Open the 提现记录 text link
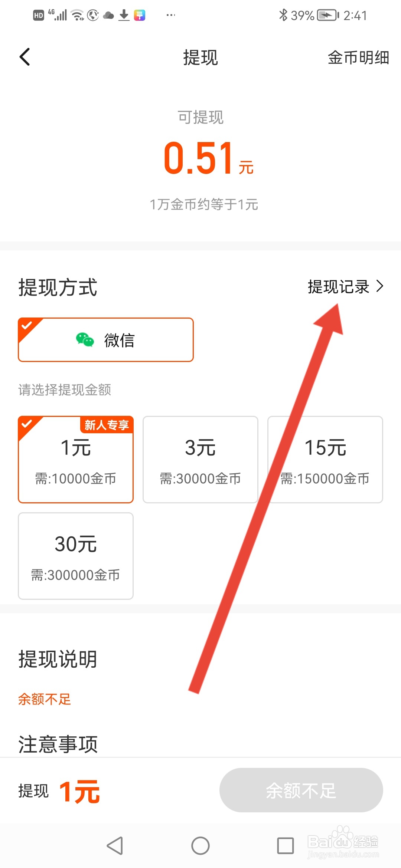 (x=338, y=287)
